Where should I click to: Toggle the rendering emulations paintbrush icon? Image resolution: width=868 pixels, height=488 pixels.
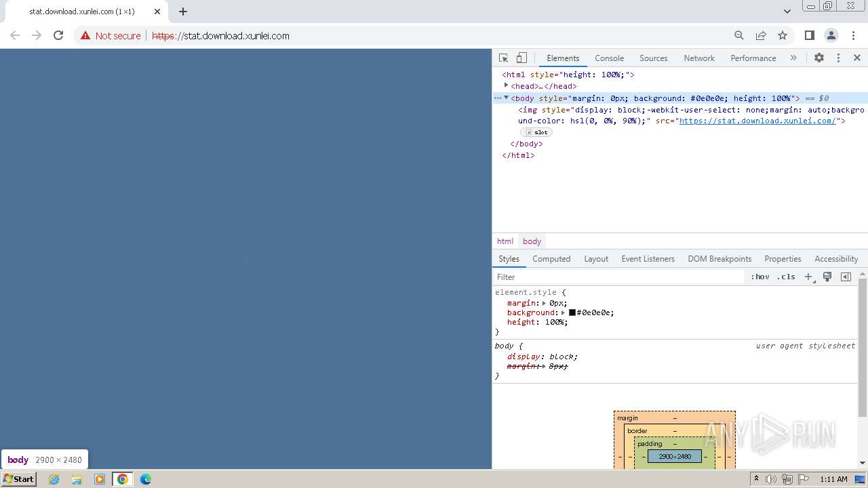pyautogui.click(x=827, y=277)
